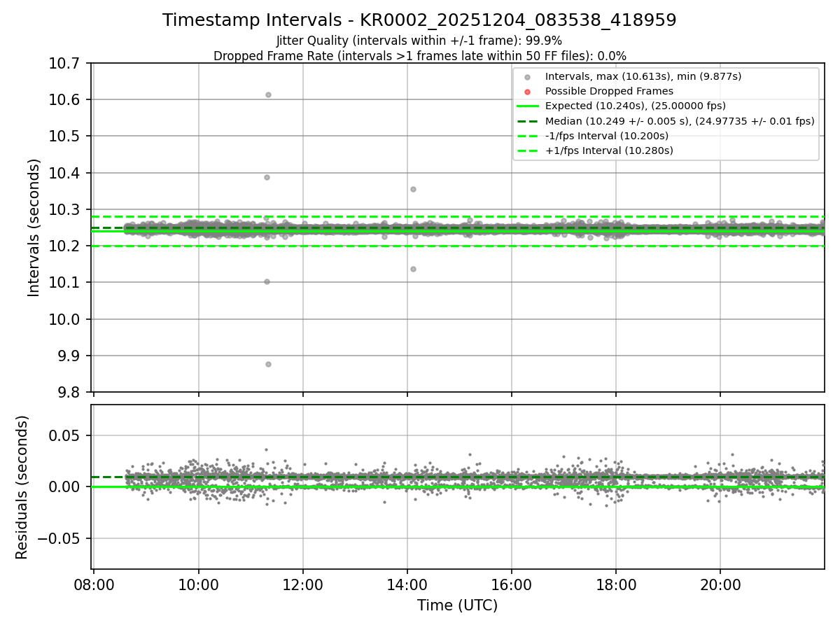This screenshot has width=840, height=630.
Task: Click the dark green Median dashed legend sample
Action: click(528, 120)
